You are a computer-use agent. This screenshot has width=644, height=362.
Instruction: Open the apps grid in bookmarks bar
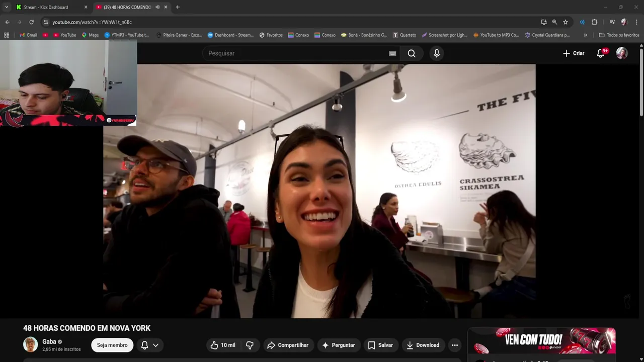(x=7, y=35)
